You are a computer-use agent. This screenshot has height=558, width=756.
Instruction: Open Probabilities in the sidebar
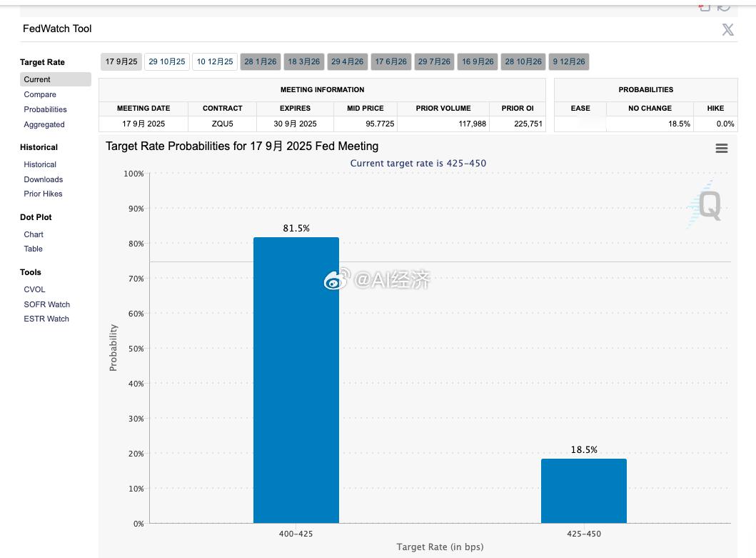(45, 109)
